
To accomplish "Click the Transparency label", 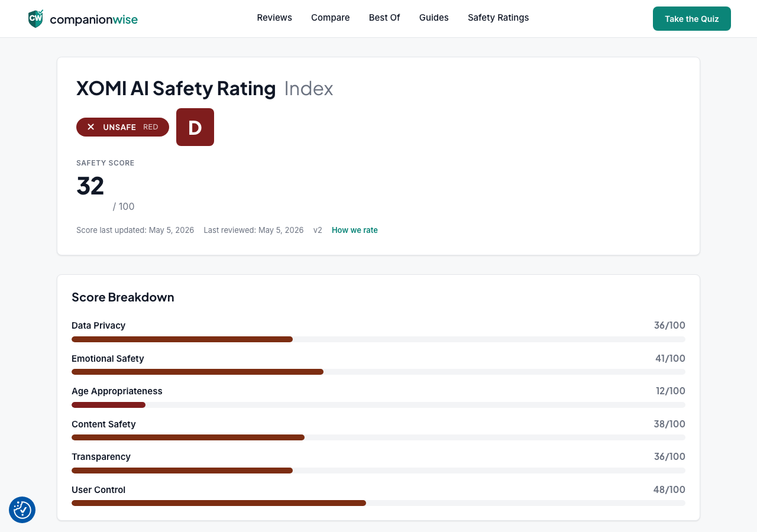I will coord(101,457).
